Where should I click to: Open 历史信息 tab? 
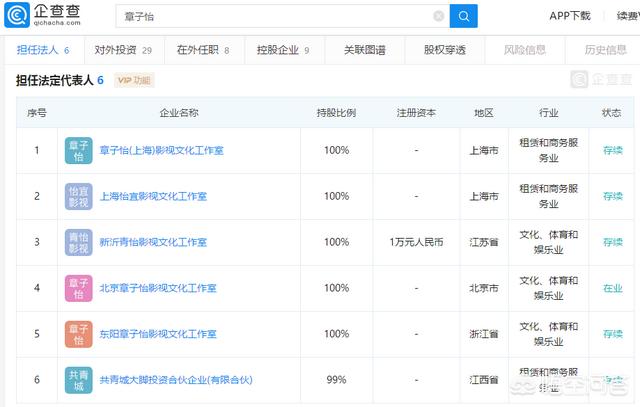(x=605, y=50)
